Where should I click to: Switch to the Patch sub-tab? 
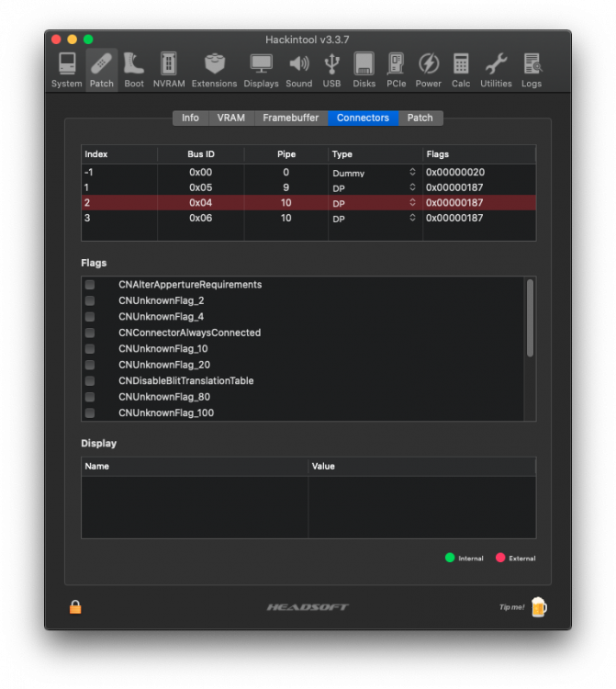(x=420, y=118)
